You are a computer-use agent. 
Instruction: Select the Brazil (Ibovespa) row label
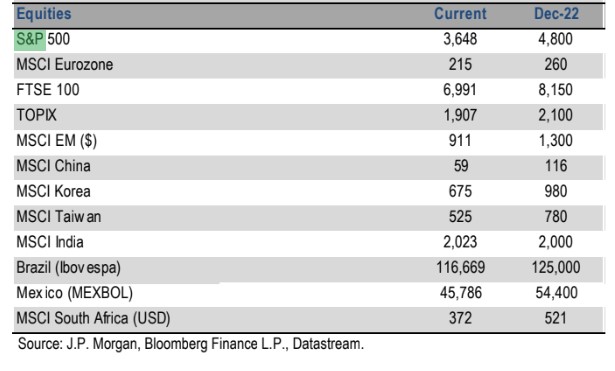point(69,268)
